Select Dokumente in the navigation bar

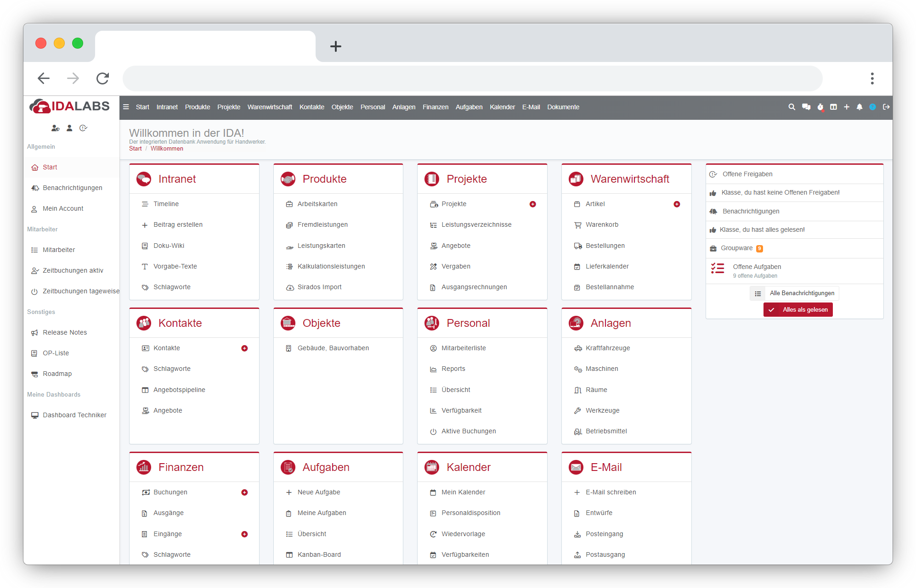point(563,107)
